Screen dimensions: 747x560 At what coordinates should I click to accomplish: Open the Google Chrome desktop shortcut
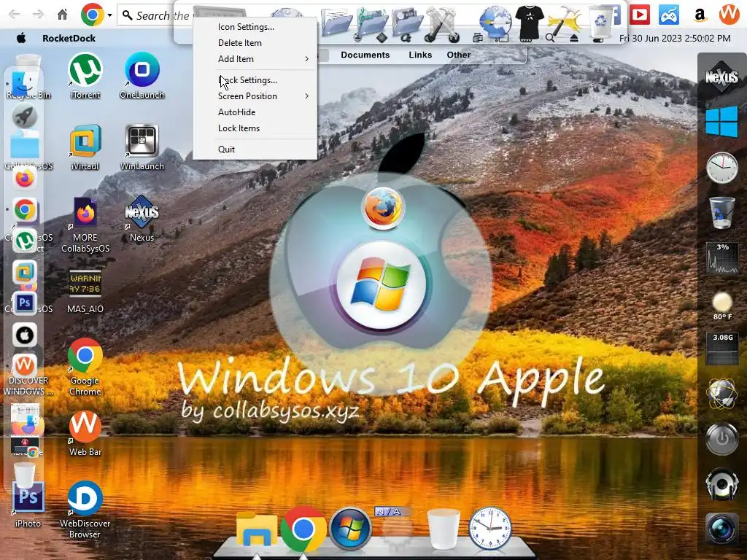click(85, 367)
